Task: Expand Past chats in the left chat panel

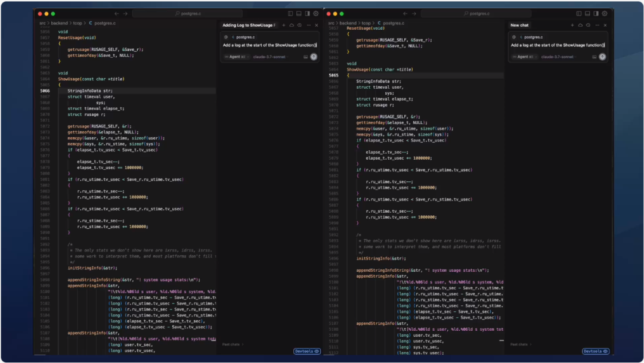Action: click(x=233, y=344)
